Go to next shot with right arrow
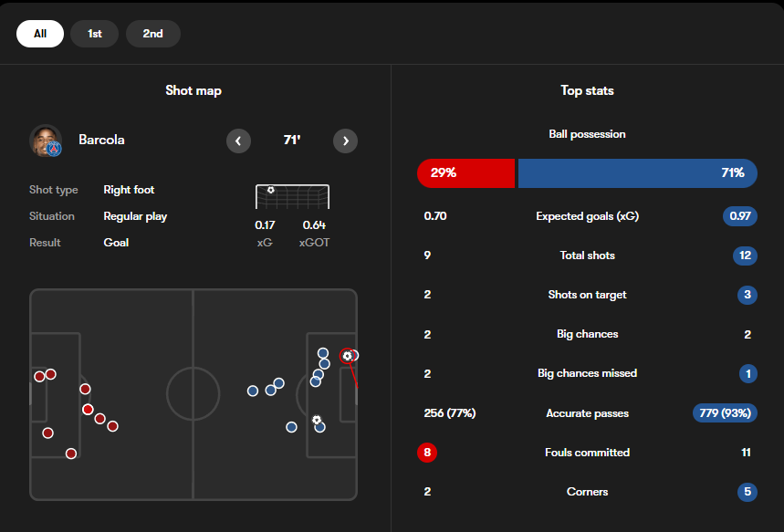The image size is (784, 532). pyautogui.click(x=346, y=141)
